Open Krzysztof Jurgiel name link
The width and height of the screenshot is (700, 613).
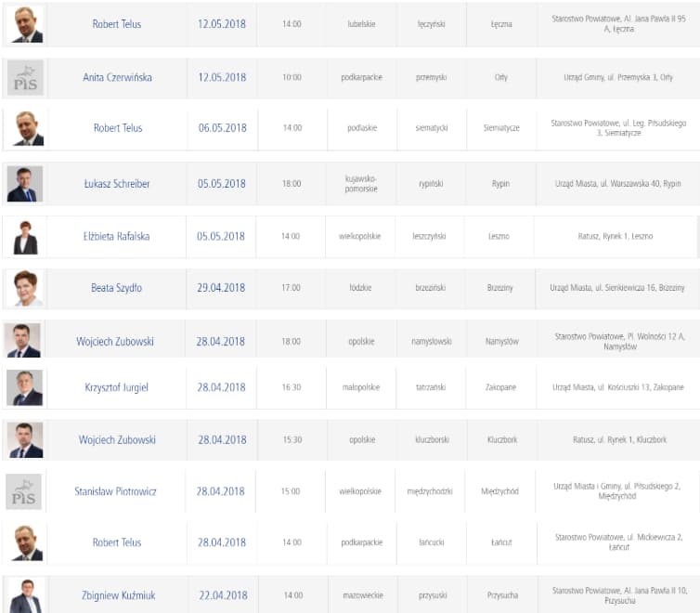(x=117, y=387)
